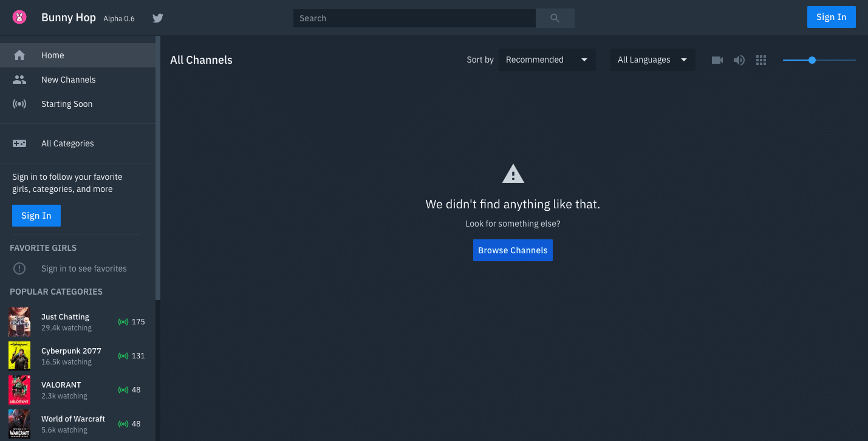Screen dimensions: 868x441
Task: Click the VALORANT live indicator icon
Action: point(123,390)
